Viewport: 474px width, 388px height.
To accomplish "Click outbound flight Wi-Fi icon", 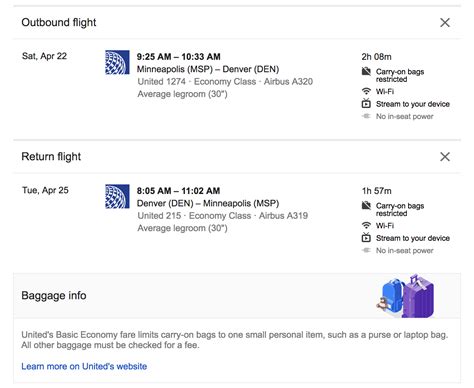I will [366, 91].
